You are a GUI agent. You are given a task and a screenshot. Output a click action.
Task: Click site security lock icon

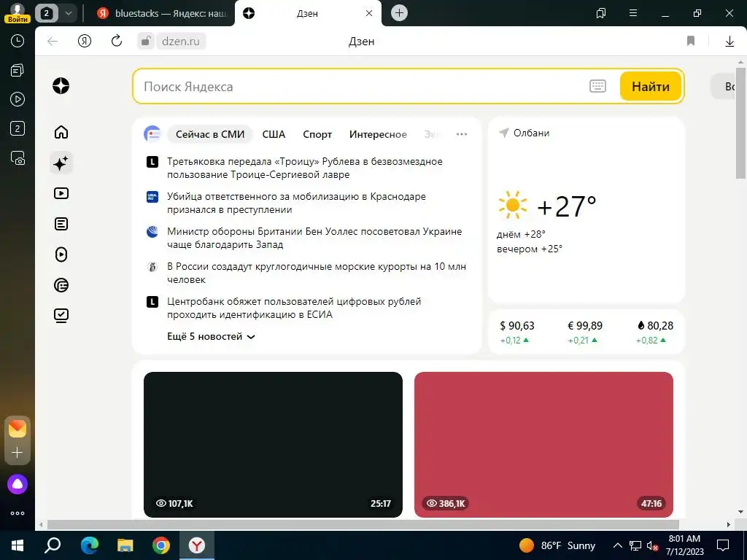coord(146,41)
